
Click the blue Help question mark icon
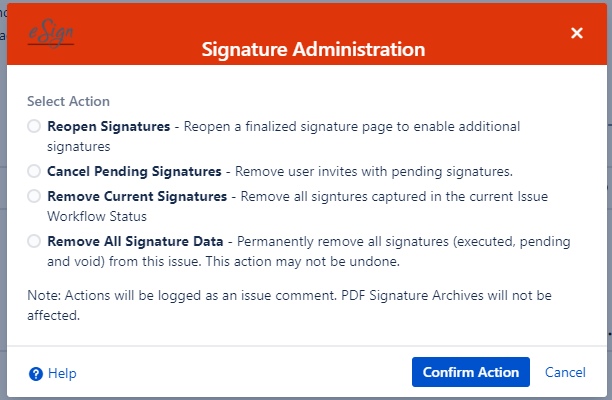36,374
